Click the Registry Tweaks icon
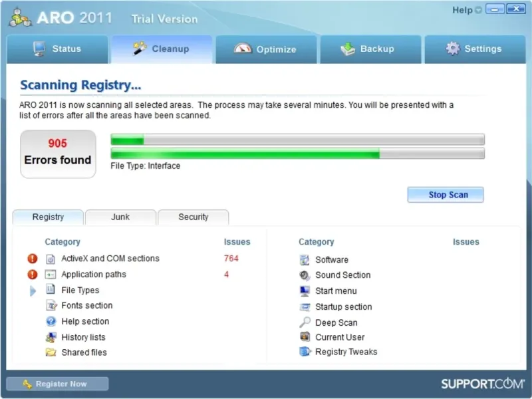The height and width of the screenshot is (399, 532). 305,352
